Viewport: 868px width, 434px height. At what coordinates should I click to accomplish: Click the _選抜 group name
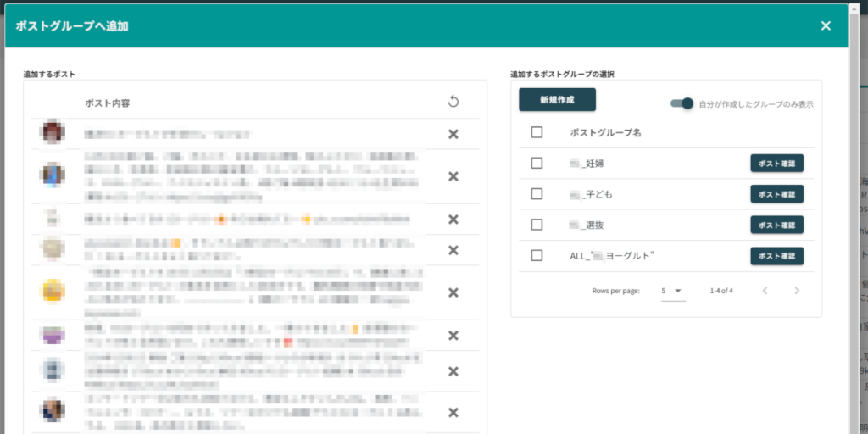[587, 225]
